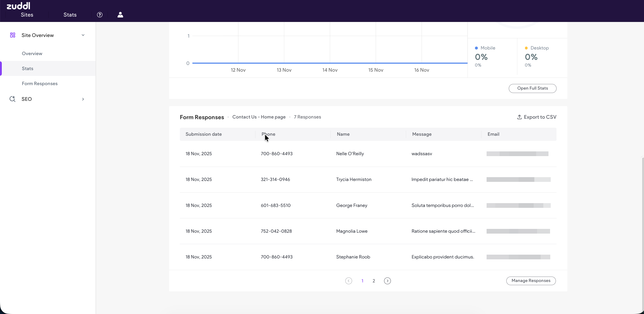Click the previous page arrow

[348, 281]
